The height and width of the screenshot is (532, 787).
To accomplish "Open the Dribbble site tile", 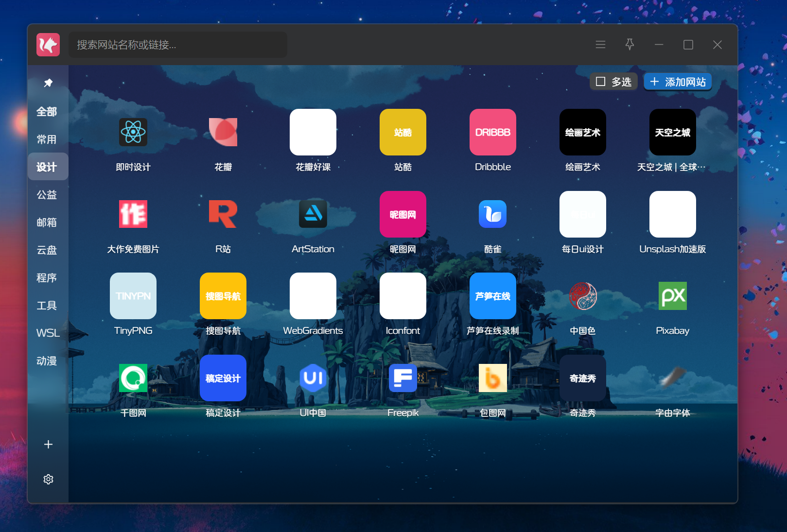I will click(x=492, y=132).
